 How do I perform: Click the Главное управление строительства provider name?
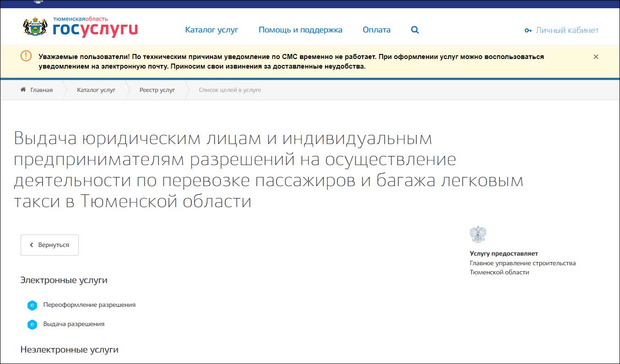click(522, 263)
